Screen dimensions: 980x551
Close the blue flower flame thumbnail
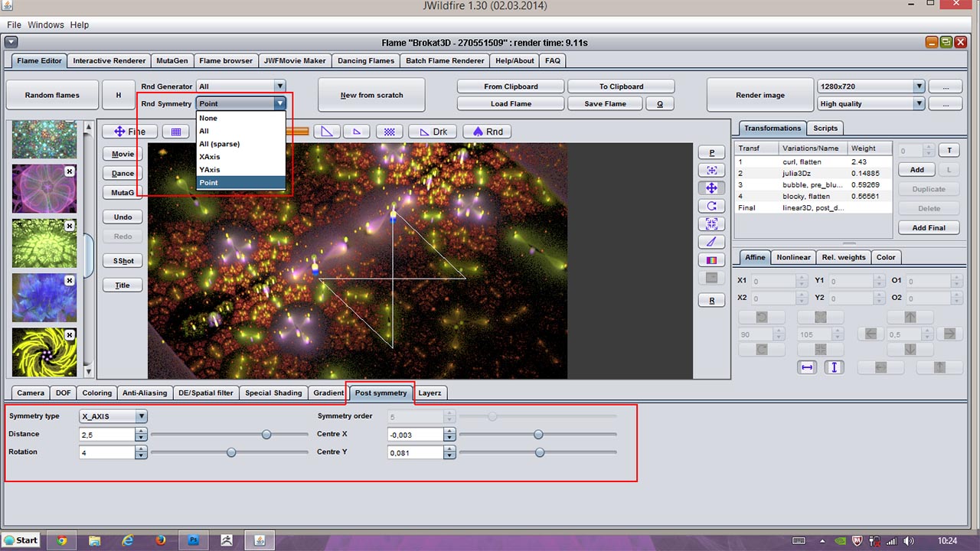pyautogui.click(x=70, y=281)
